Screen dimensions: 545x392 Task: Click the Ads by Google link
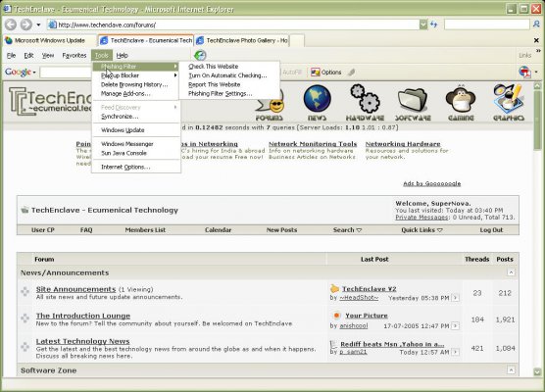tap(431, 183)
